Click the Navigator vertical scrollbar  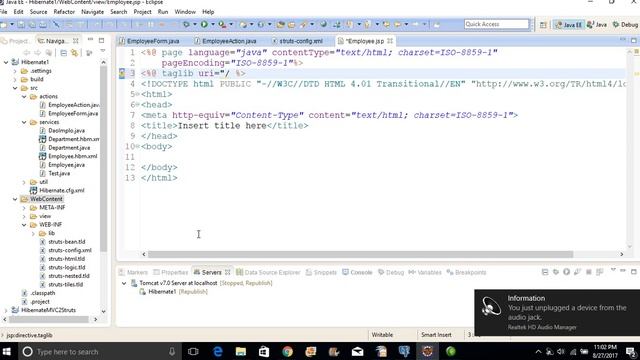[x=103, y=159]
